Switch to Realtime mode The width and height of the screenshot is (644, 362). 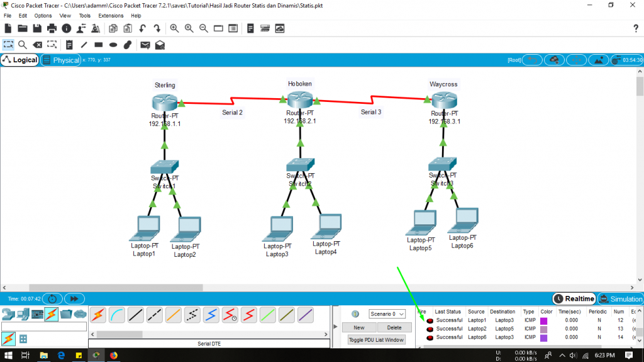[x=574, y=299]
